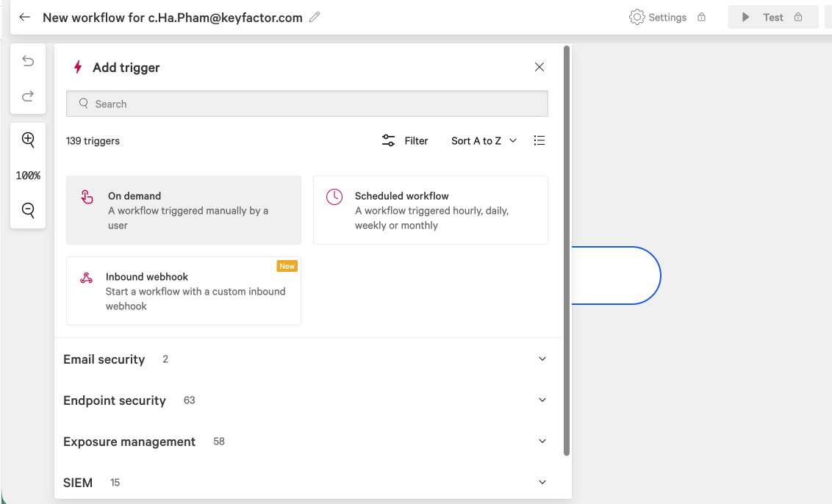Viewport: 832px width, 504px height.
Task: Click the back arrow beside workflow title
Action: point(25,18)
